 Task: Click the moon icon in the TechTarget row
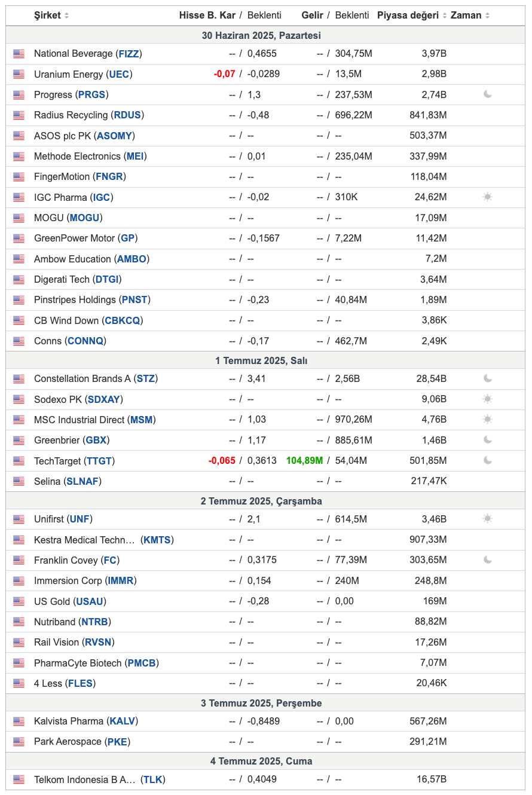point(488,461)
